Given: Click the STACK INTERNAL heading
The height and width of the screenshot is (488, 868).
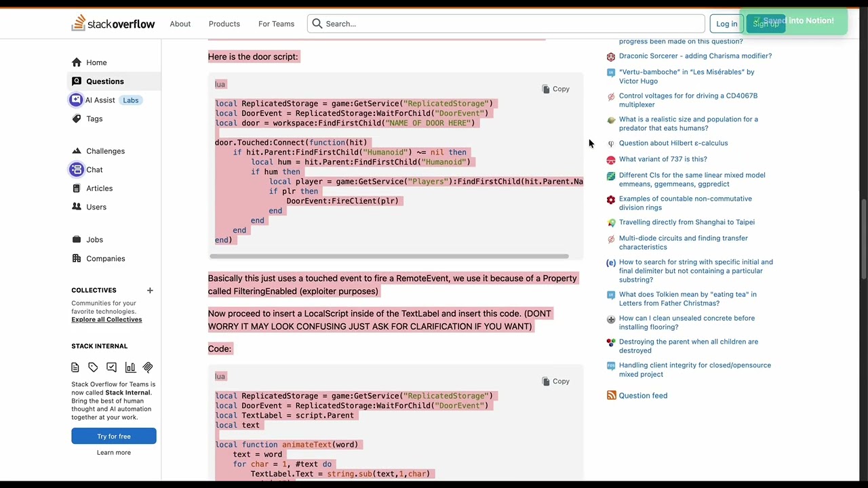Looking at the screenshot, I should tap(99, 346).
